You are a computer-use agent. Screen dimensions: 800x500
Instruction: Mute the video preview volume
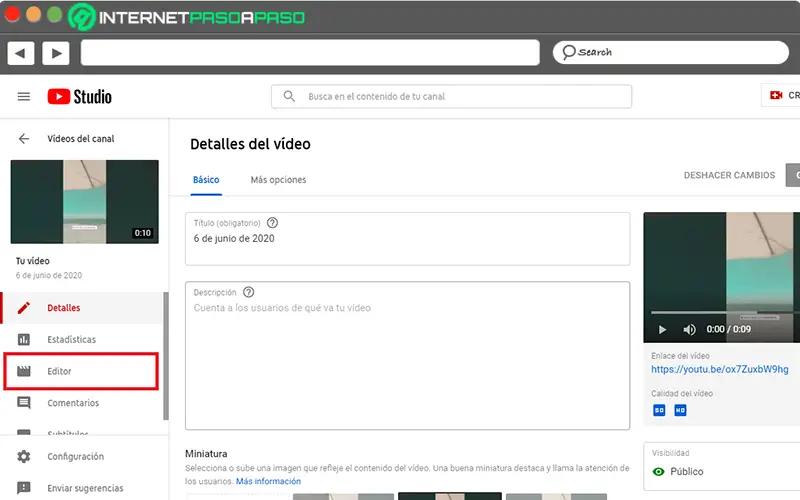click(x=689, y=330)
